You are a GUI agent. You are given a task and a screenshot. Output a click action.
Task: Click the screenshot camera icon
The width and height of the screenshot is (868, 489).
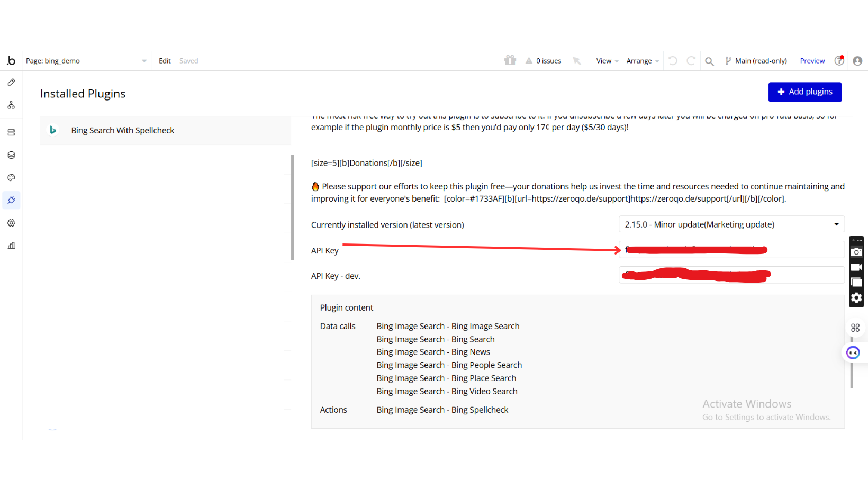[x=856, y=252]
